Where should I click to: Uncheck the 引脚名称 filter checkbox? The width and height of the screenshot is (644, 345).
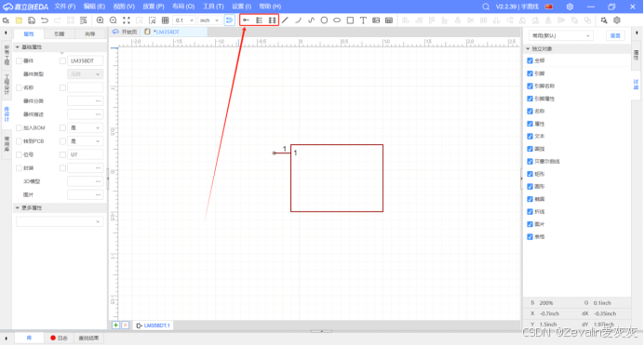point(530,86)
